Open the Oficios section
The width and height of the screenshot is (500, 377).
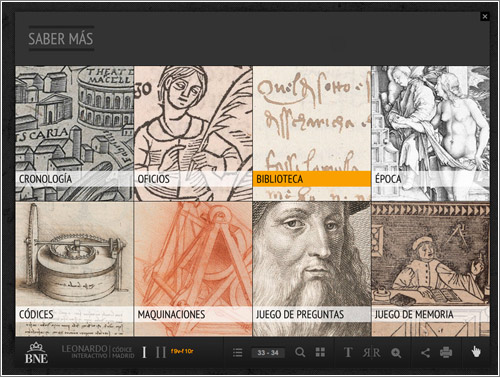pos(193,133)
